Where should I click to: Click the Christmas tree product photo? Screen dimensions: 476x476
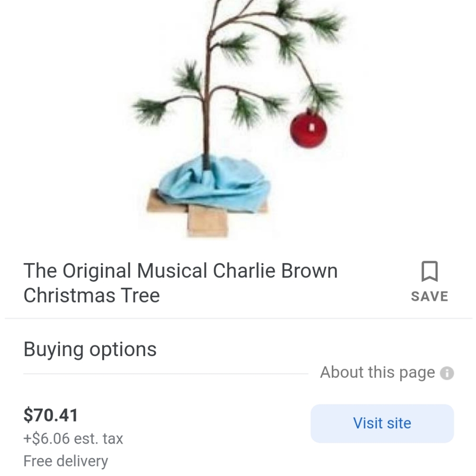click(x=238, y=119)
